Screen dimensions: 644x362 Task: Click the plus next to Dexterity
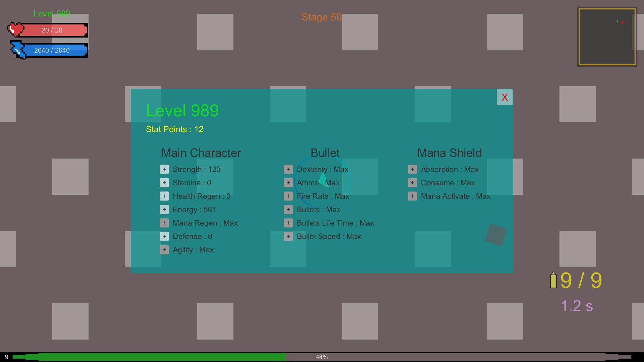click(288, 169)
